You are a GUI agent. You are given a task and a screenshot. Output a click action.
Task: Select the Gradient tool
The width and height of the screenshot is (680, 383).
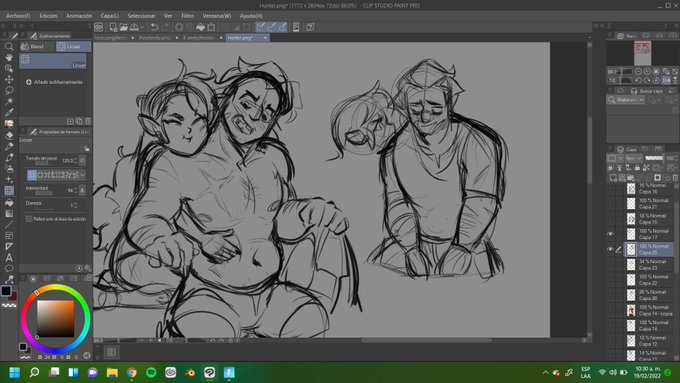(9, 213)
